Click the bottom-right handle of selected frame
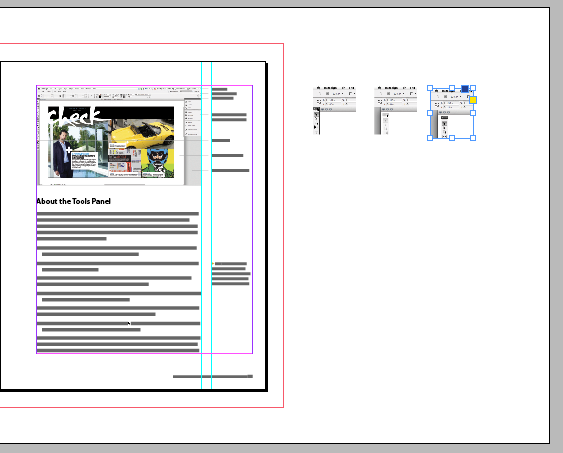The height and width of the screenshot is (453, 563). [x=473, y=138]
